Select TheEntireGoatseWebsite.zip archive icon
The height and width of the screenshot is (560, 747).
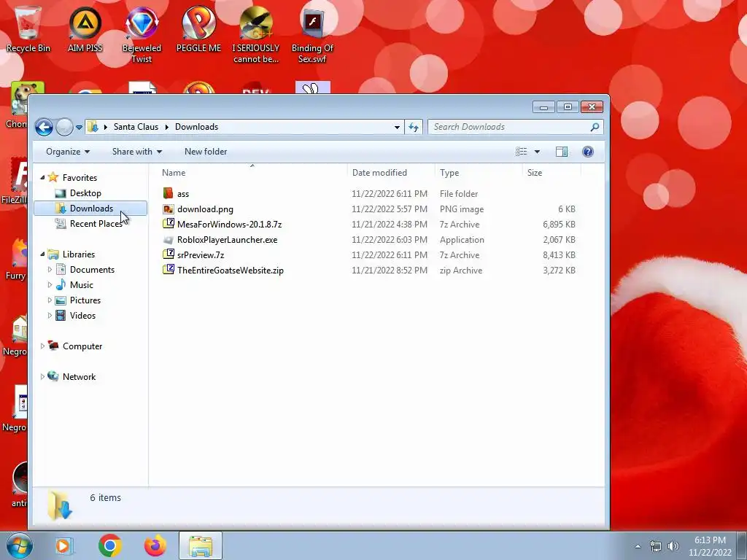click(169, 270)
